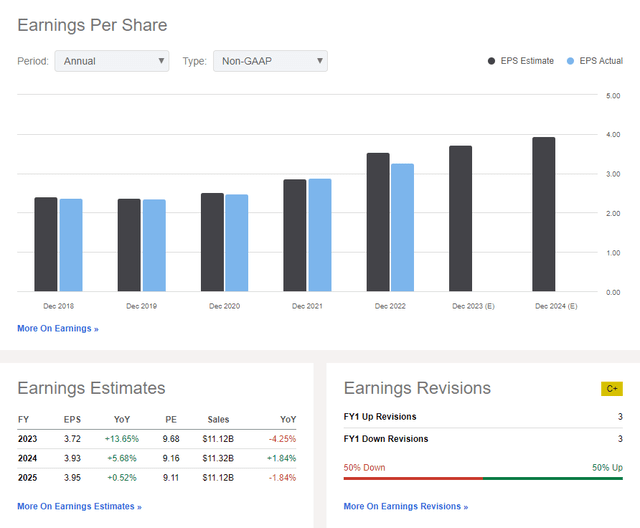Click the Dec 2021 EPS Actual bar
The width and height of the screenshot is (640, 528).
(319, 235)
